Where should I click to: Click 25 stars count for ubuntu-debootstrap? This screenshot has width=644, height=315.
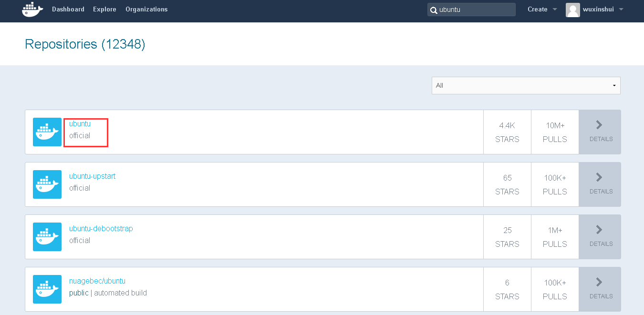pos(507,230)
